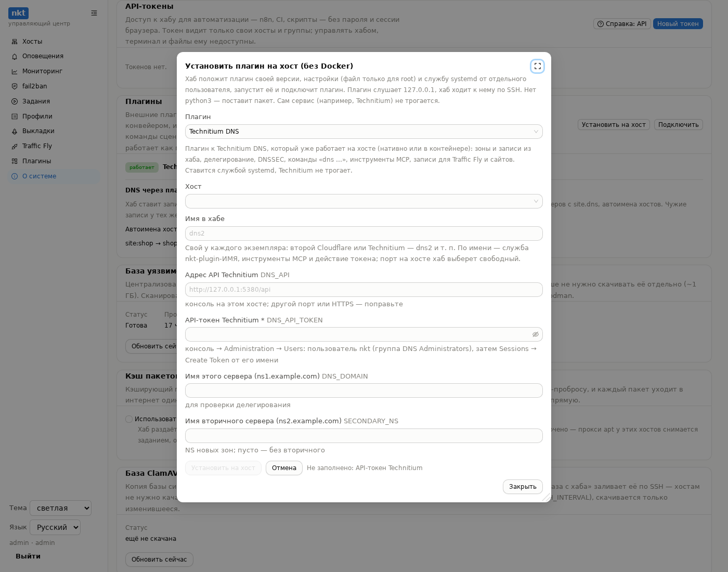Viewport: 728px width, 572px height.
Task: Focus the DNS_DOMAIN server name field
Action: 364,391
